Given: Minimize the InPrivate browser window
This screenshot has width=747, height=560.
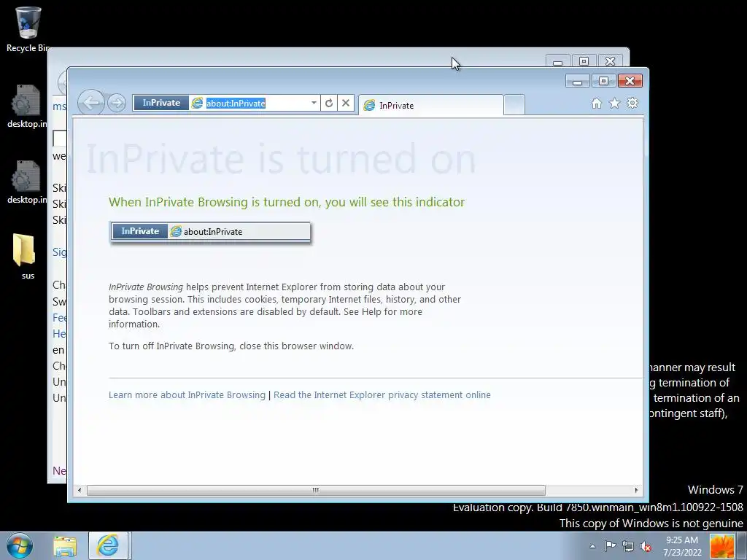Looking at the screenshot, I should pyautogui.click(x=578, y=81).
